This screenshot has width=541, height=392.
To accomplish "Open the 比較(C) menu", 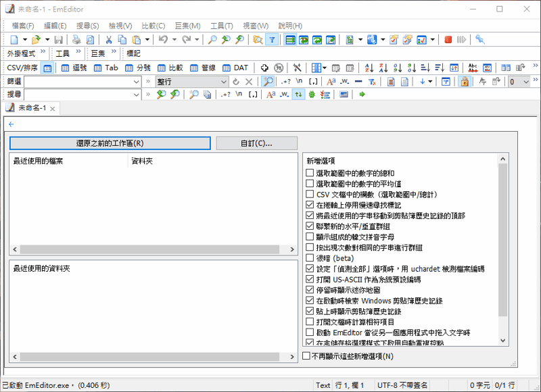I will pos(154,26).
